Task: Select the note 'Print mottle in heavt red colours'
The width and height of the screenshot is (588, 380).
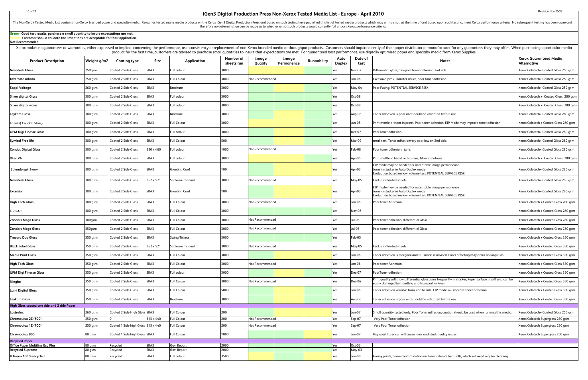Action: coord(407,158)
